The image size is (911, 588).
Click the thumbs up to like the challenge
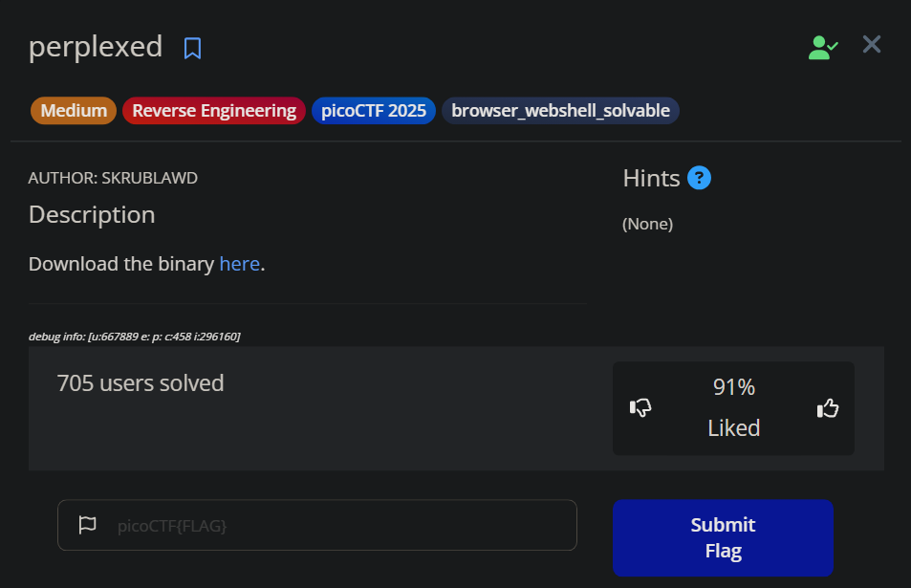tap(827, 407)
